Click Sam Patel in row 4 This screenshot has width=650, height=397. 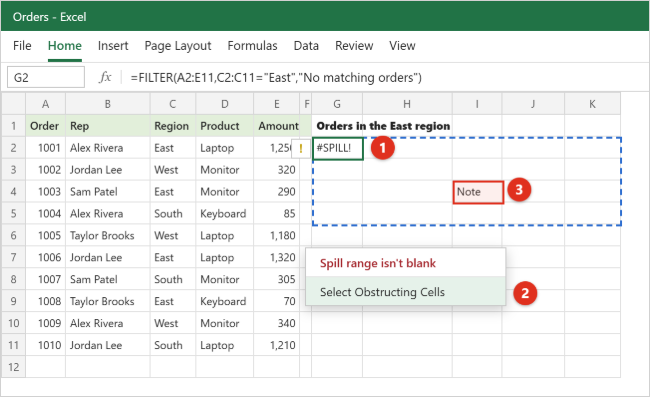pyautogui.click(x=108, y=192)
